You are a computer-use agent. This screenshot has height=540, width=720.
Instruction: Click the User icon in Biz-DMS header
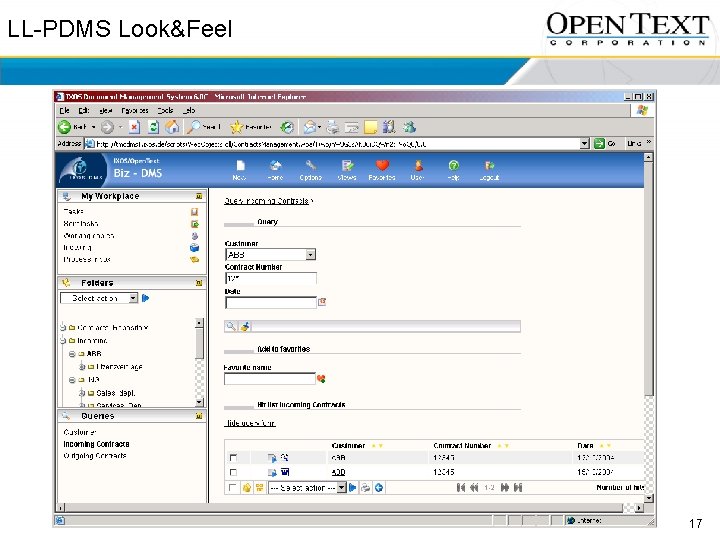point(418,165)
